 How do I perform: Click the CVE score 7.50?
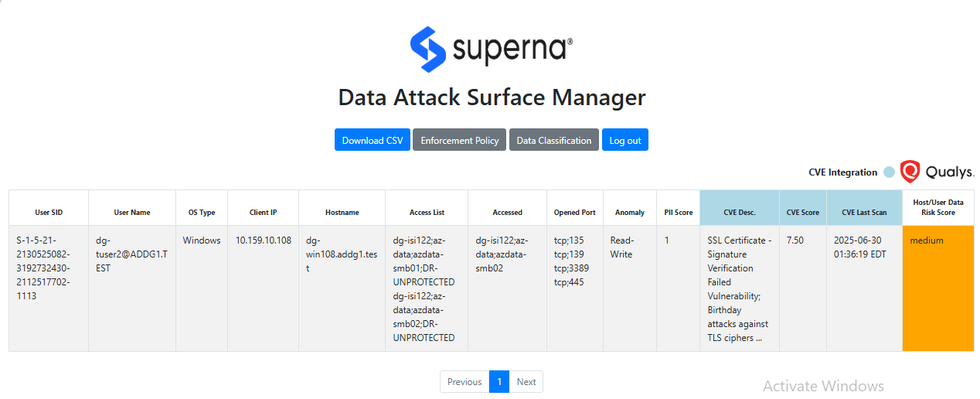(x=795, y=240)
